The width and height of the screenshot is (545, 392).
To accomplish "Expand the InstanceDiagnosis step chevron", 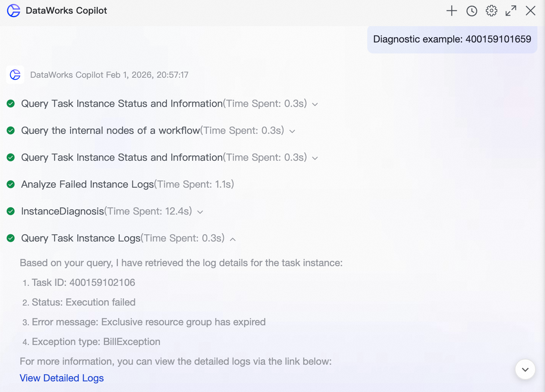I will coord(200,212).
